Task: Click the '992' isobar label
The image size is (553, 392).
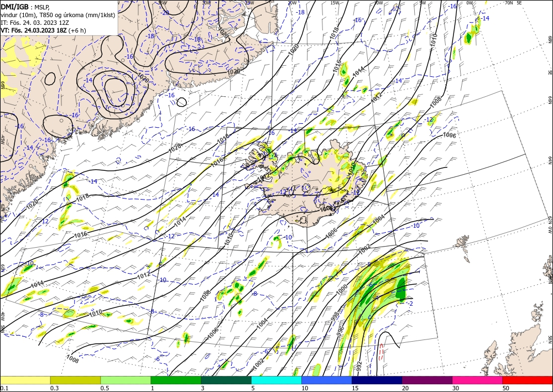Action: (359, 365)
